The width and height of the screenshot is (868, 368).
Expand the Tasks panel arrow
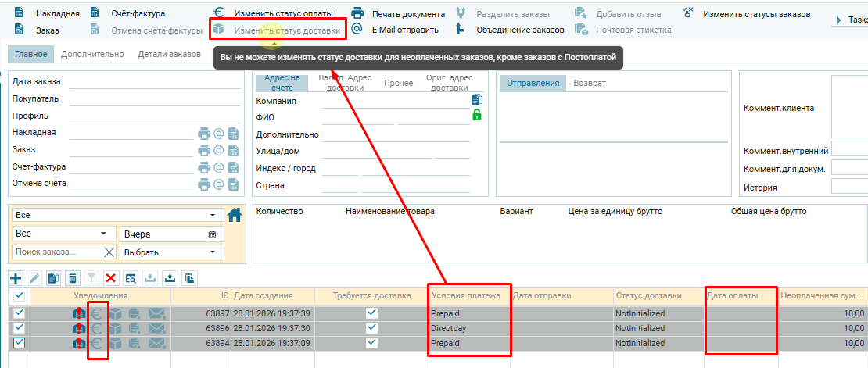840,20
